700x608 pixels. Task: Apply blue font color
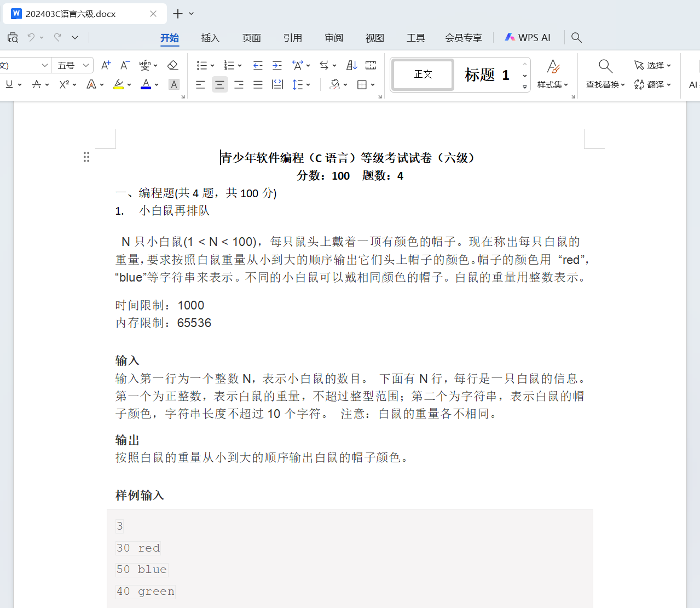[146, 84]
